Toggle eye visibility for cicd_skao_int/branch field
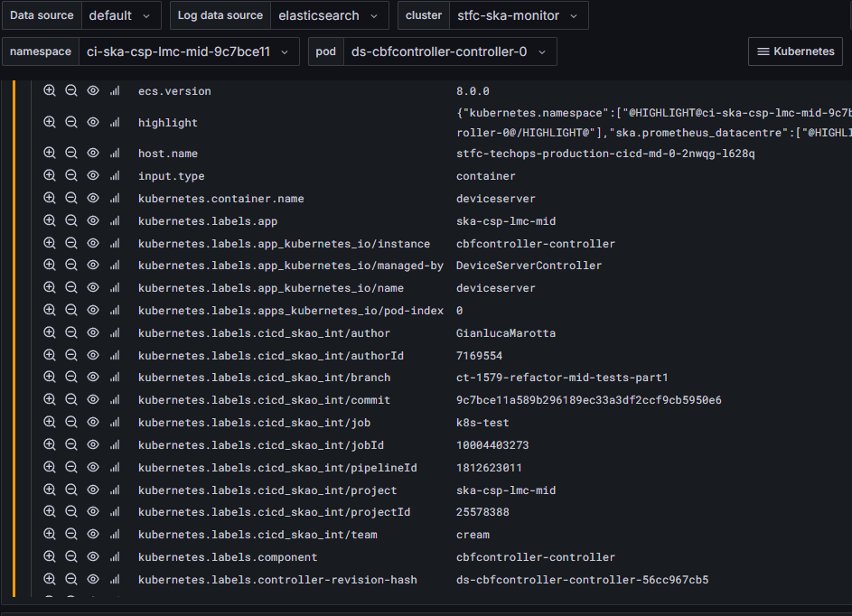Image resolution: width=852 pixels, height=616 pixels. click(93, 377)
